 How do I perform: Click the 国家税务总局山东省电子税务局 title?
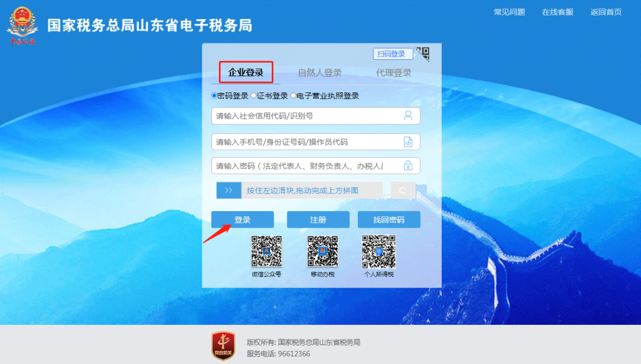click(x=150, y=25)
